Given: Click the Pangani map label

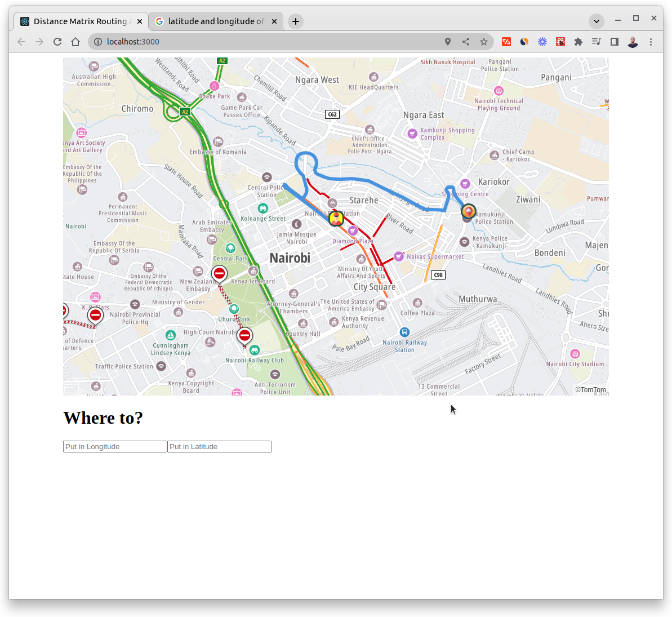Looking at the screenshot, I should click(x=556, y=78).
